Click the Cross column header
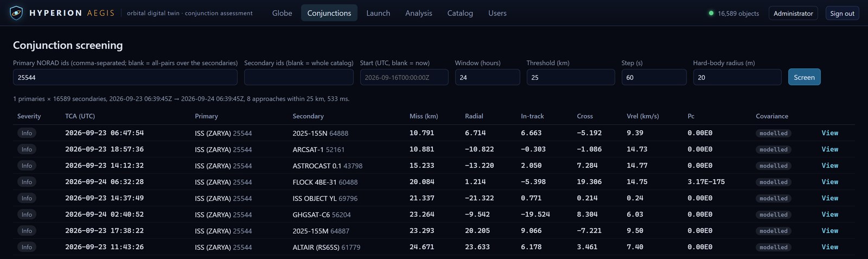The width and height of the screenshot is (868, 259). [x=585, y=116]
